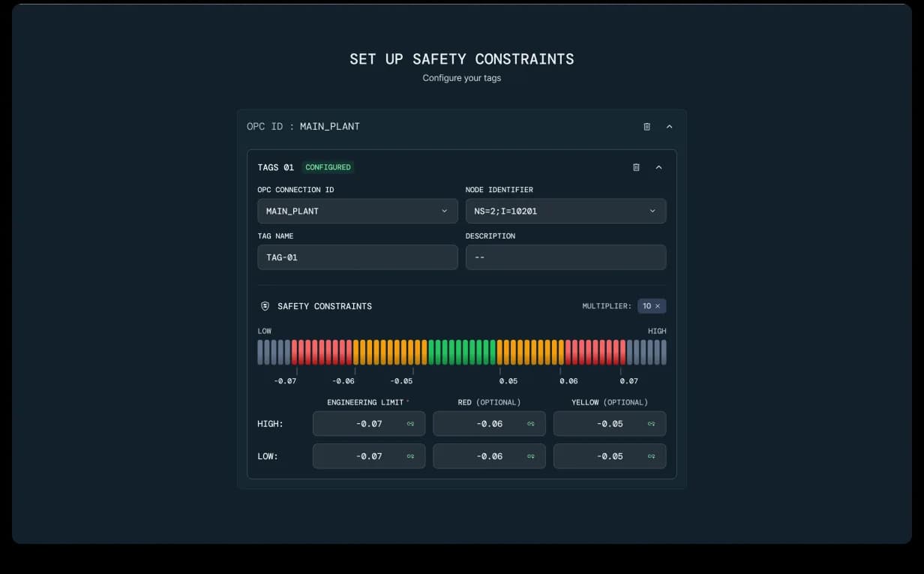Click the Configure your tags subtitle
The image size is (924, 574).
462,78
